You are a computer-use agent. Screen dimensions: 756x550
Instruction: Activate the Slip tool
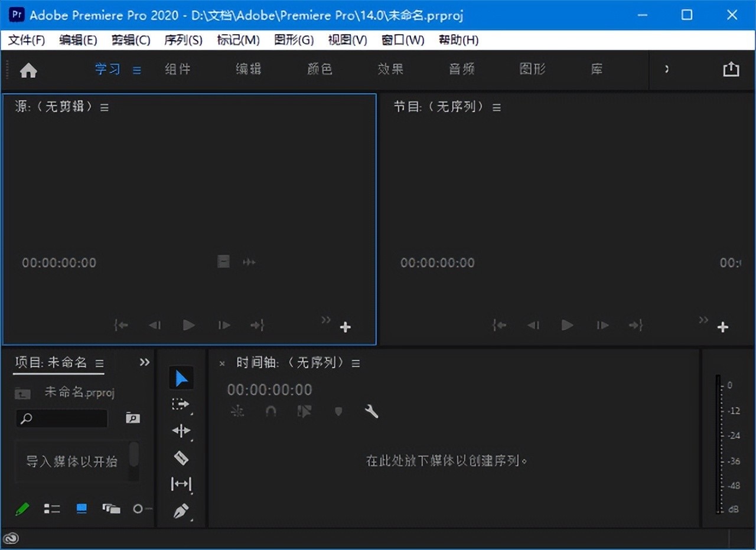[181, 484]
